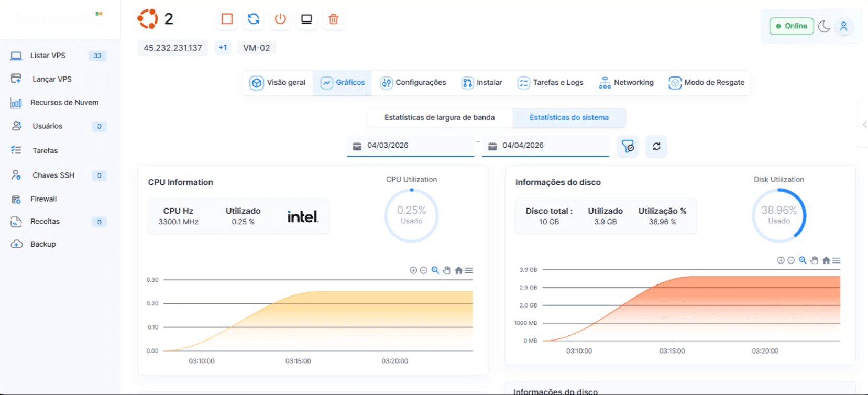
Task: Open Chaves SSH in the sidebar
Action: [x=59, y=175]
